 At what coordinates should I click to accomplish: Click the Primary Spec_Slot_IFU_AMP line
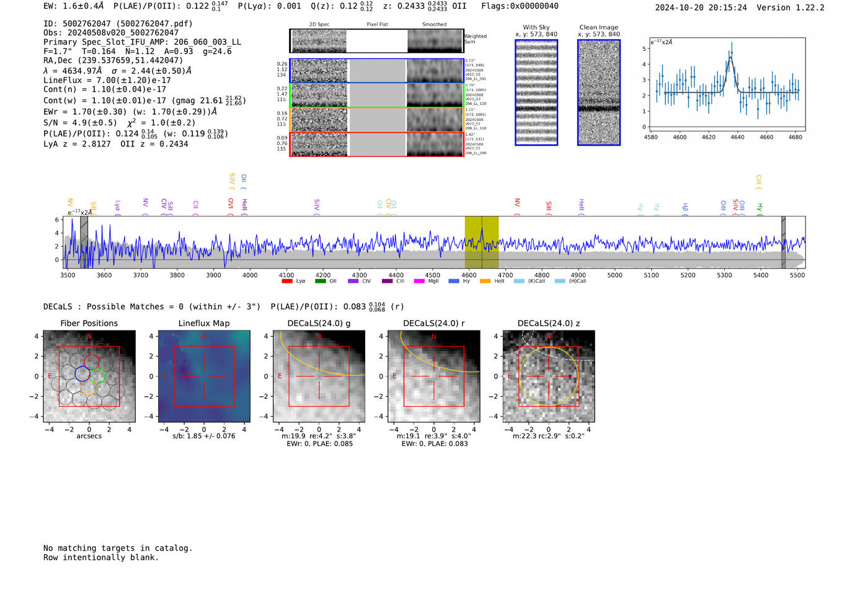[142, 42]
